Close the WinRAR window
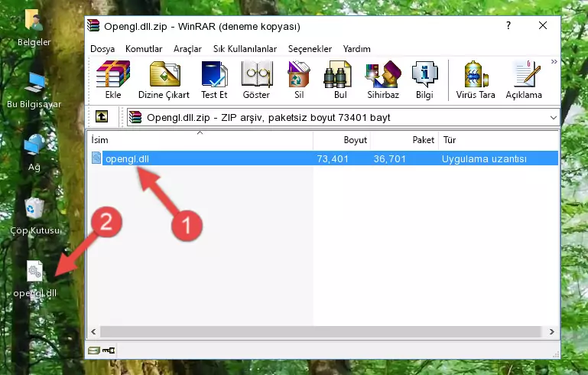 (x=543, y=25)
